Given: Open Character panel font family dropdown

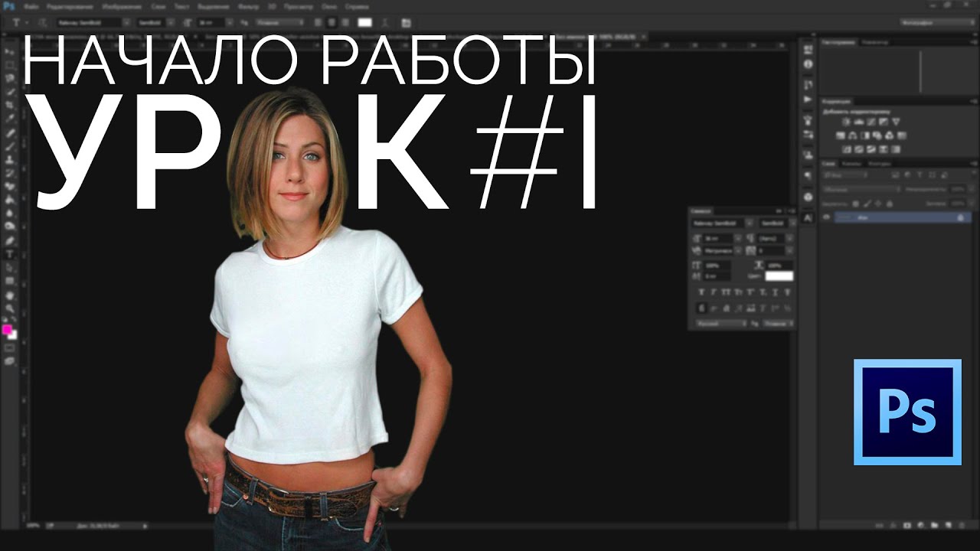Looking at the screenshot, I should coord(750,223).
